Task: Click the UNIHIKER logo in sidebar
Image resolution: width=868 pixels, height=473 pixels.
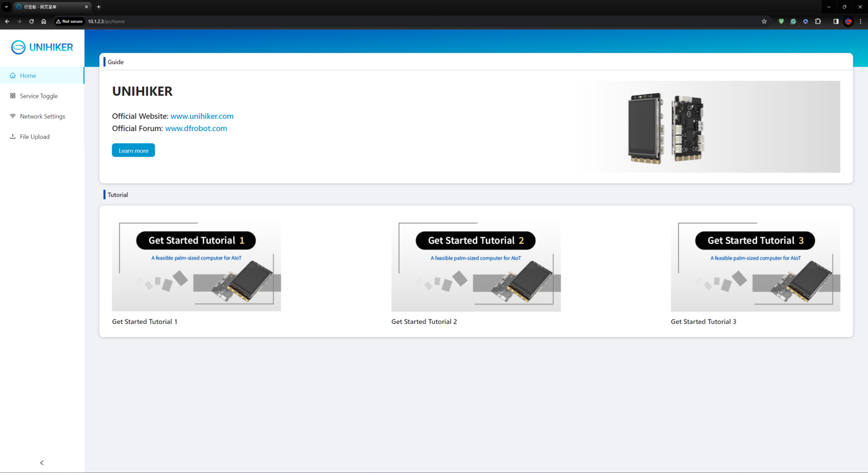Action: 42,47
